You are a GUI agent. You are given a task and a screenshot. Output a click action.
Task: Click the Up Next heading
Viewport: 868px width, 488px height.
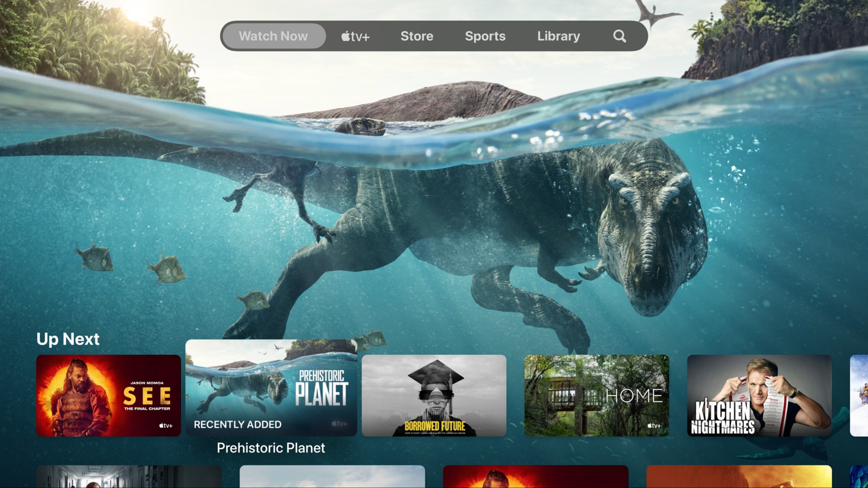(x=68, y=339)
